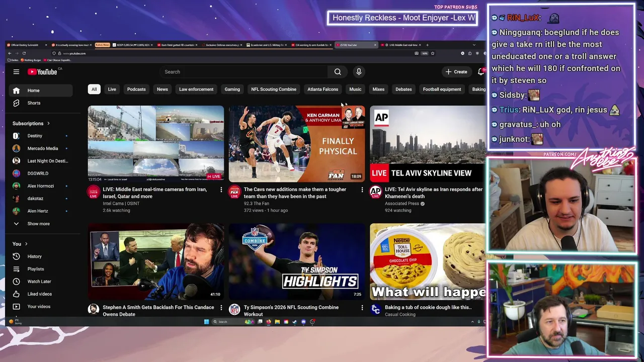Click the browser back arrow
Screen dimensions: 644x362
[10, 53]
